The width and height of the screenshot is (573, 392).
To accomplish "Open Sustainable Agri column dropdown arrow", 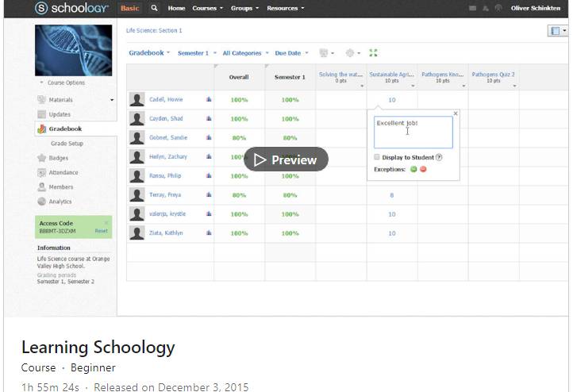I will (413, 86).
